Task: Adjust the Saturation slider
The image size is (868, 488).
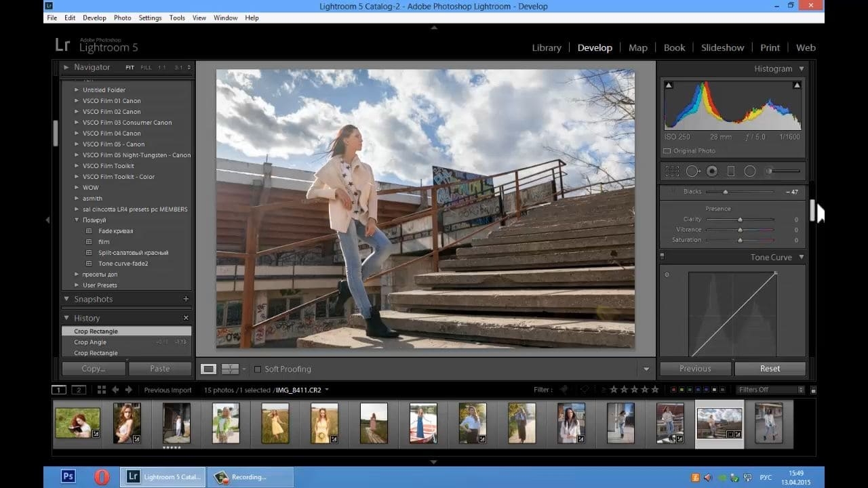Action: pyautogui.click(x=741, y=240)
